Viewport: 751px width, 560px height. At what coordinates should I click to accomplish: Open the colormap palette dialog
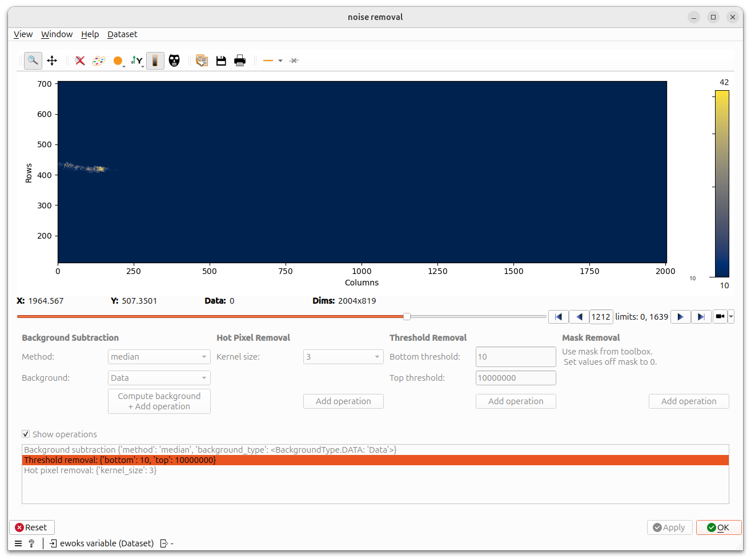(99, 61)
